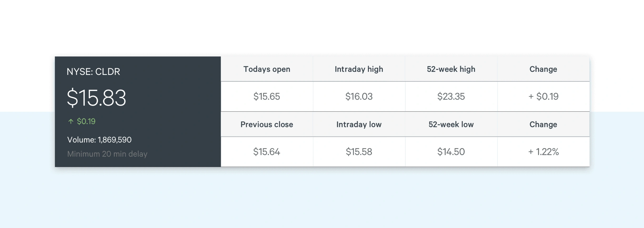Click the NYSE: CLDR ticker label
Image resolution: width=644 pixels, height=228 pixels.
(x=93, y=72)
